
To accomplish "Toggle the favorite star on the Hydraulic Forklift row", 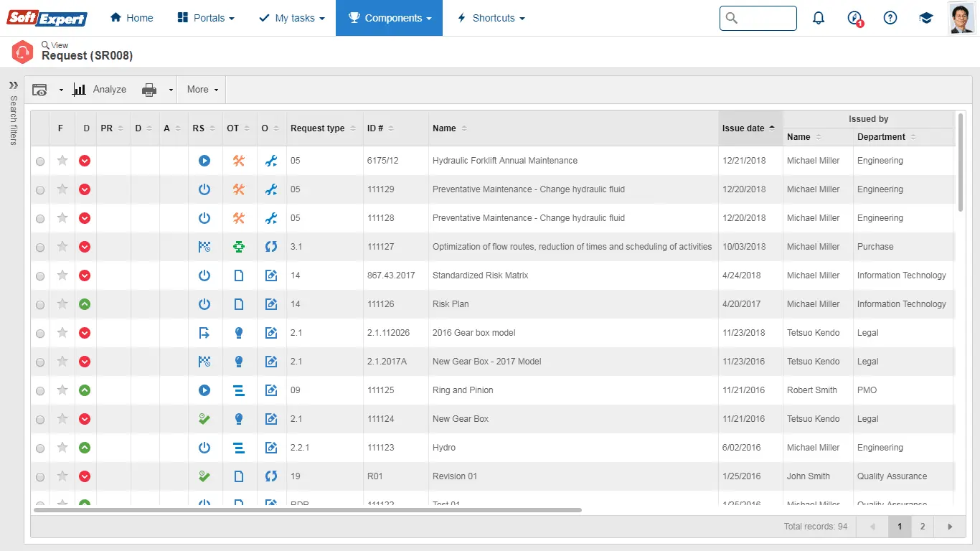I will click(x=62, y=161).
